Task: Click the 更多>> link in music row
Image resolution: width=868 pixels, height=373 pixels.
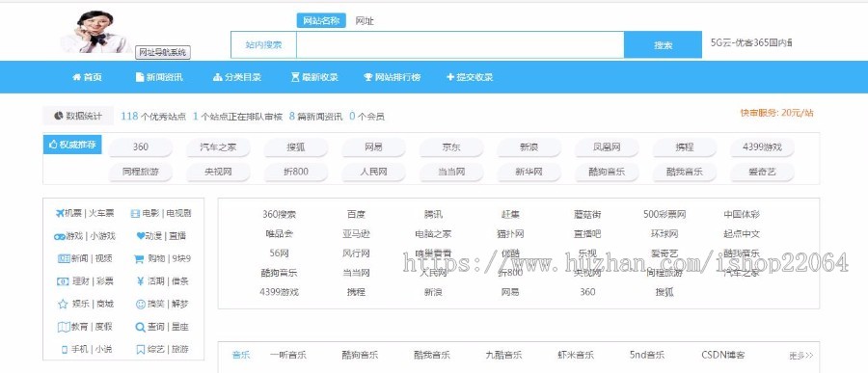Action: point(801,356)
